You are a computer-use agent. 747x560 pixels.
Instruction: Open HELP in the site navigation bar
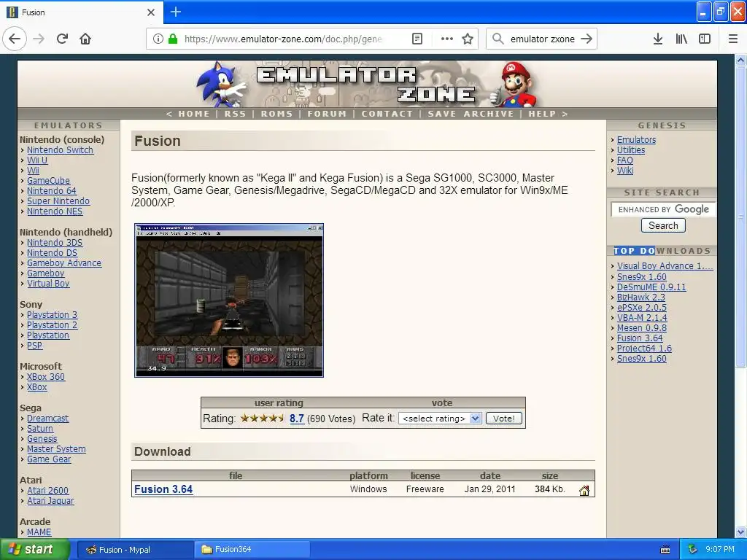542,114
